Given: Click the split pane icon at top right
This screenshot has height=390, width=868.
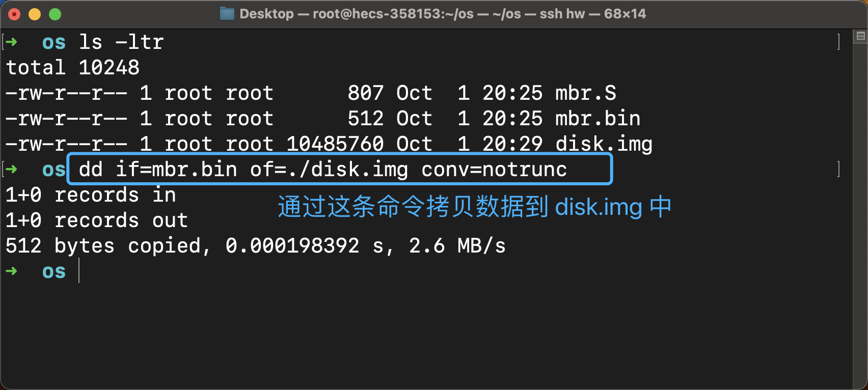Looking at the screenshot, I should [x=861, y=36].
